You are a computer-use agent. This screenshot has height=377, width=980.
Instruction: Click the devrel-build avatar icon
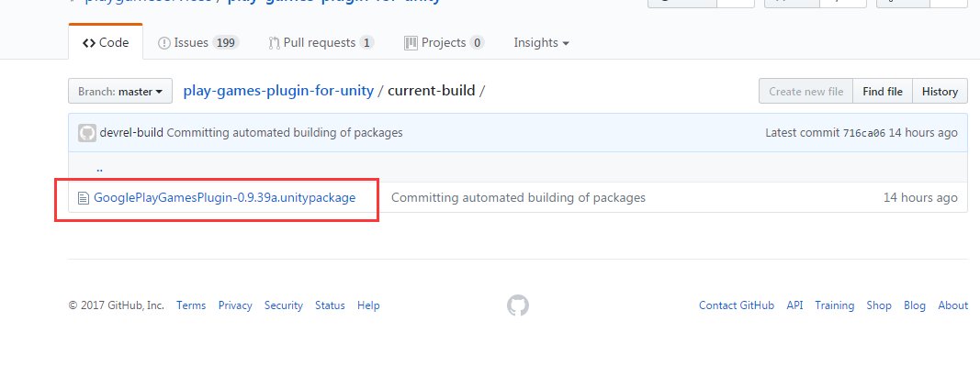[87, 133]
